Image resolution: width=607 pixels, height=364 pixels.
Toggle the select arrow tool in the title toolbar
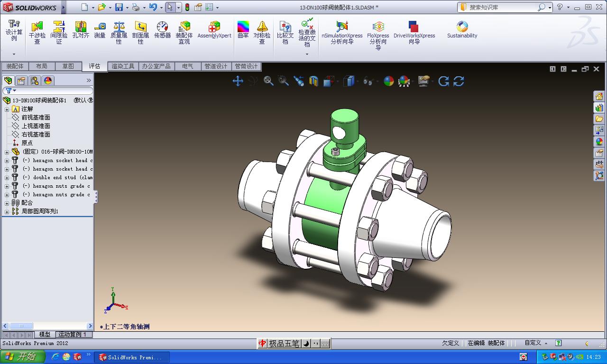pyautogui.click(x=170, y=7)
